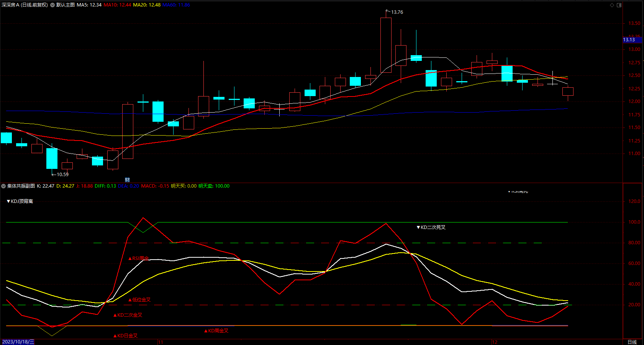Click the 财 finance marker below candles
The width and height of the screenshot is (644, 345).
127,180
